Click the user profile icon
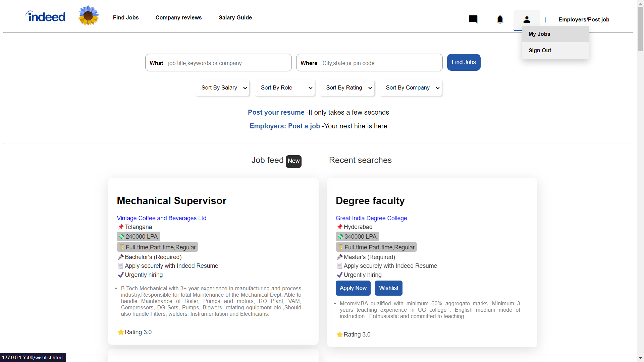644x362 pixels. tap(527, 19)
